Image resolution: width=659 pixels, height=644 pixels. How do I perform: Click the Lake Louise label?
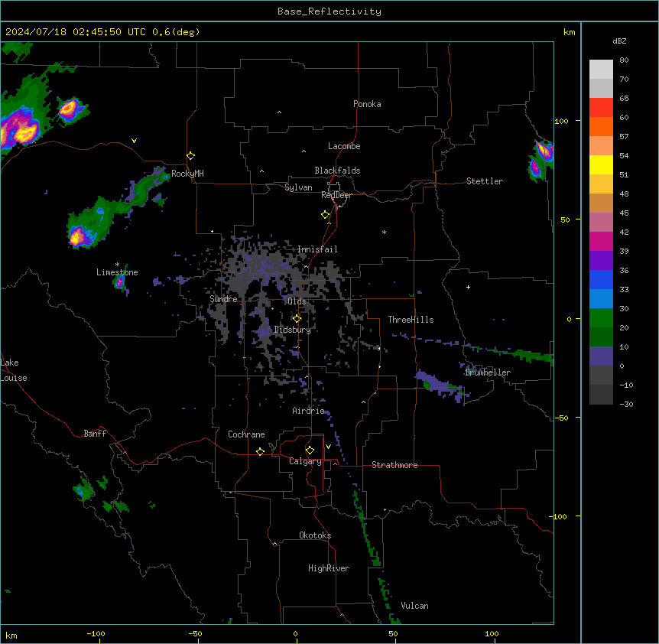point(14,370)
